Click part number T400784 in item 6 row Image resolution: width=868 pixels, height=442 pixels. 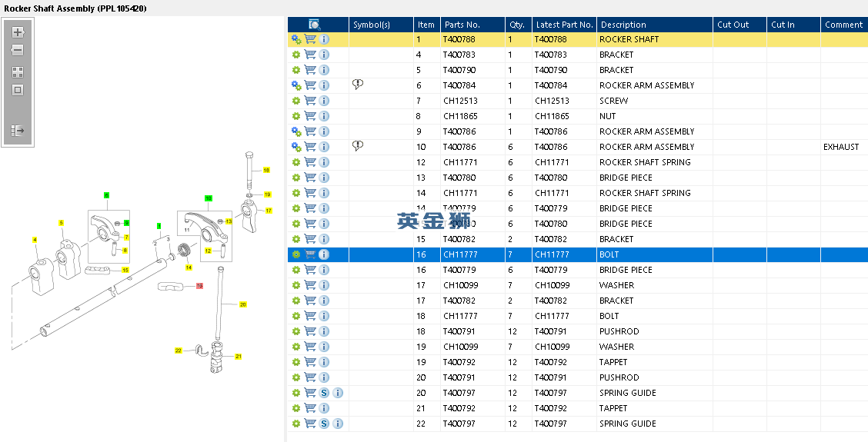pos(459,86)
